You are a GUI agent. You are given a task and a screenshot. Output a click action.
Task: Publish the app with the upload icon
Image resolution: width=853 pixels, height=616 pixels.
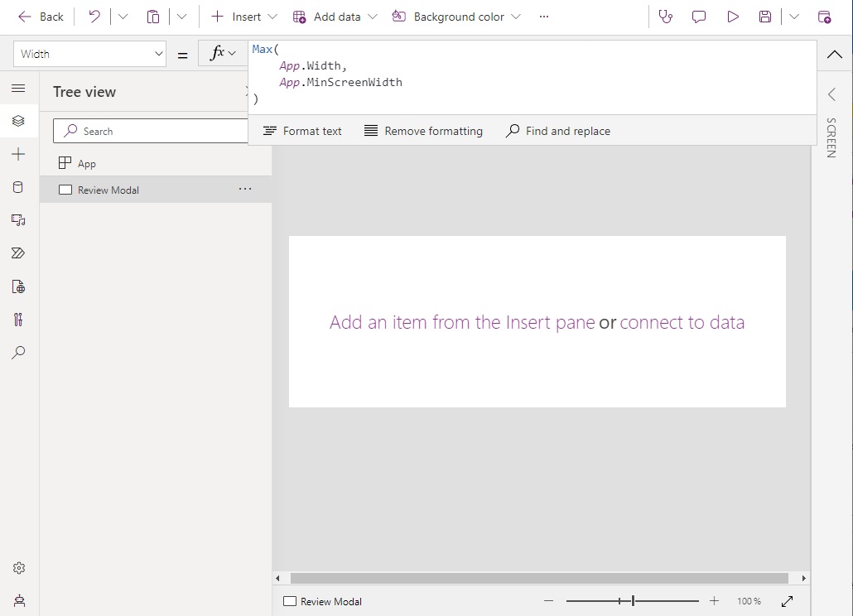click(824, 17)
